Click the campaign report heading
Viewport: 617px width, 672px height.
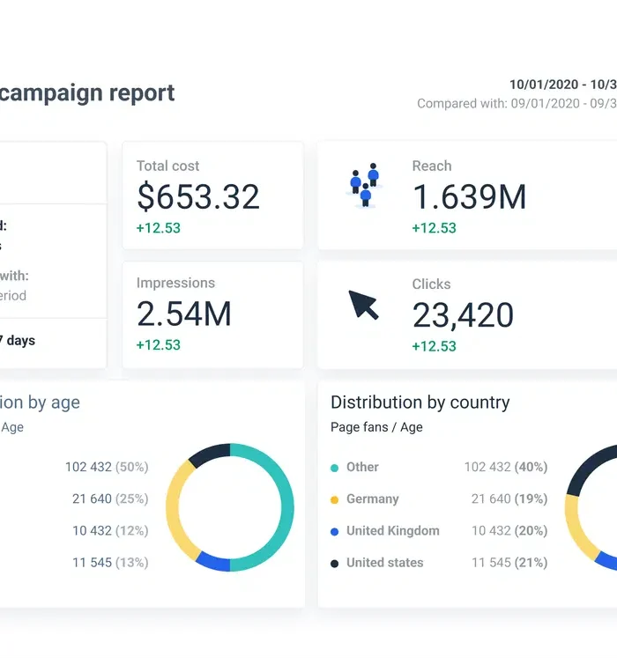pyautogui.click(x=87, y=93)
